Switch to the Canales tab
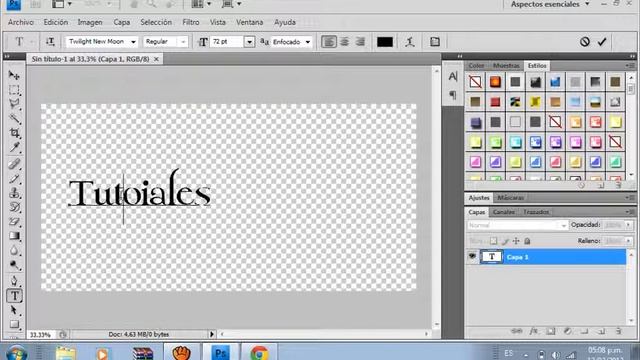The width and height of the screenshot is (640, 360). click(504, 212)
